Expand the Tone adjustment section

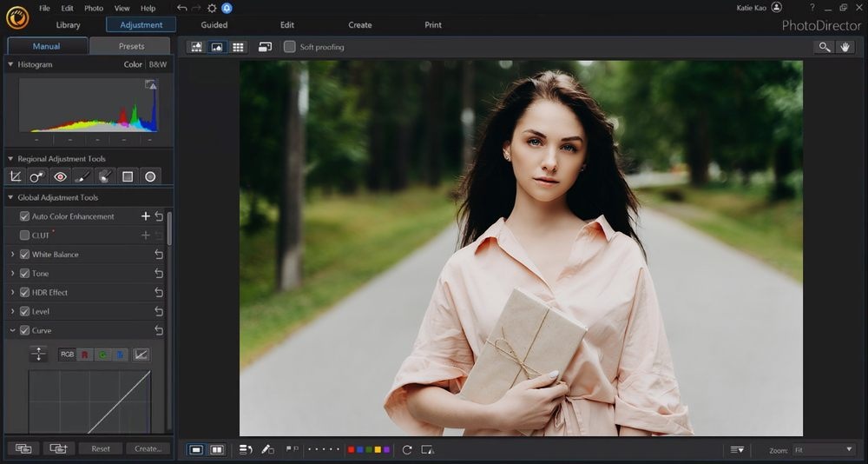(12, 274)
